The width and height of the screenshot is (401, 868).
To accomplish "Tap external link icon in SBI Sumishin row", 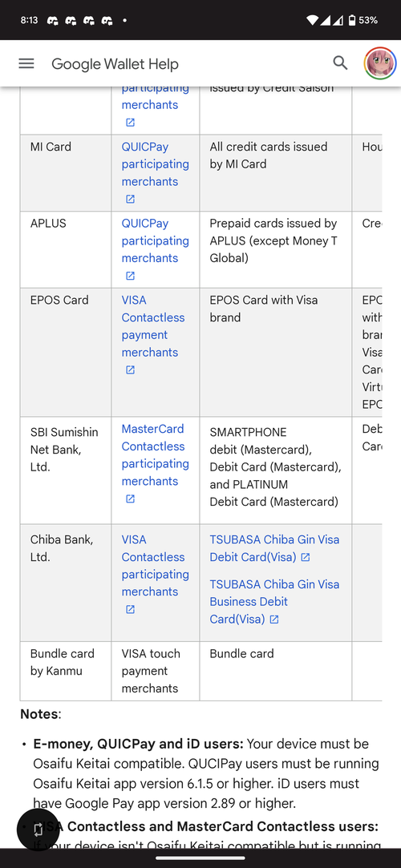I will (130, 499).
